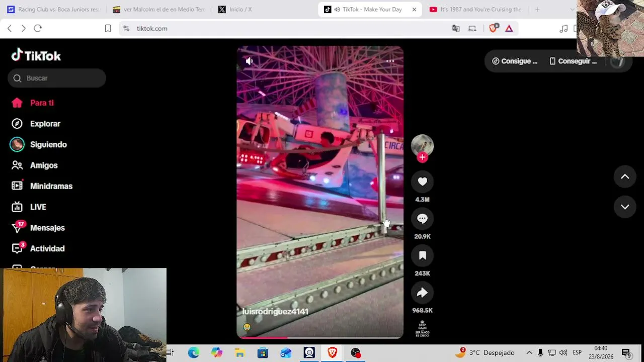Open the Brave Rewards triangle icon
644x362 pixels.
[x=509, y=29]
